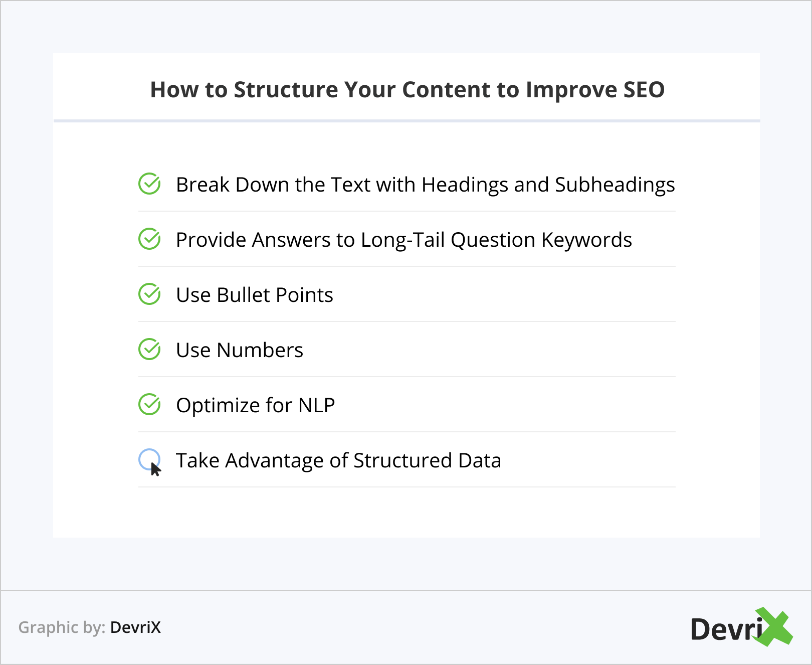Toggle the checkmark for Long-Tail Question Keywords
812x665 pixels.
[149, 239]
